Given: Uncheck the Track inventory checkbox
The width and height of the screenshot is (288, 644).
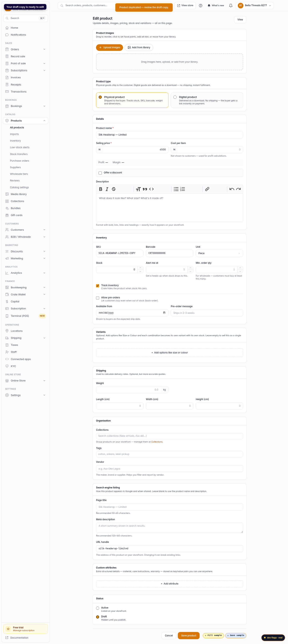Looking at the screenshot, I should 98,286.
